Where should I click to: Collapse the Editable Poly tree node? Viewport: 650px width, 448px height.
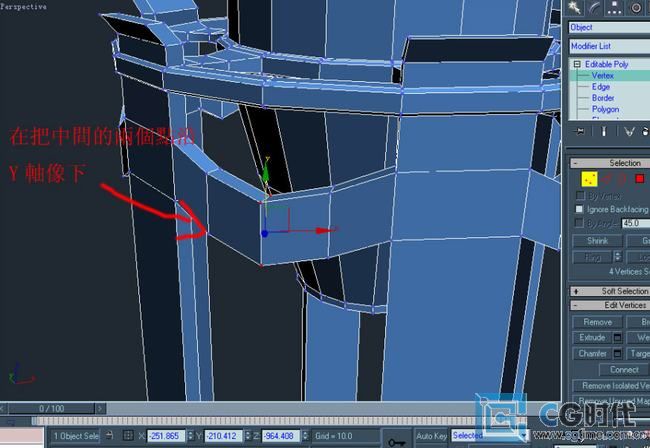coord(577,64)
